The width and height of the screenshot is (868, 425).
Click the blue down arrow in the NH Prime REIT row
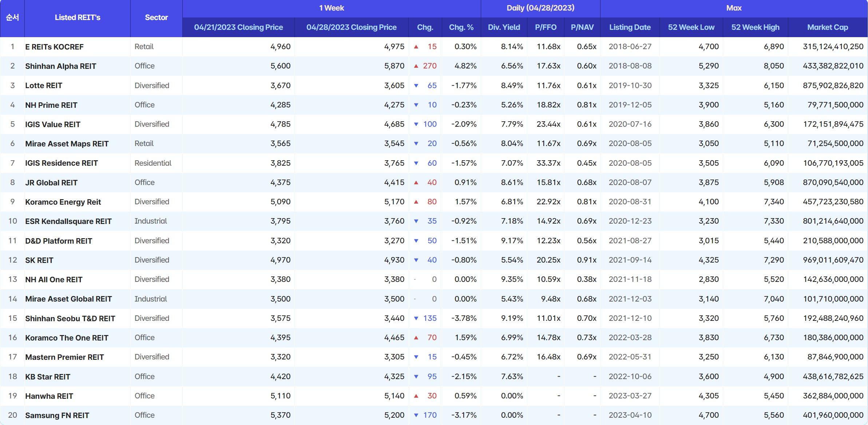click(416, 105)
